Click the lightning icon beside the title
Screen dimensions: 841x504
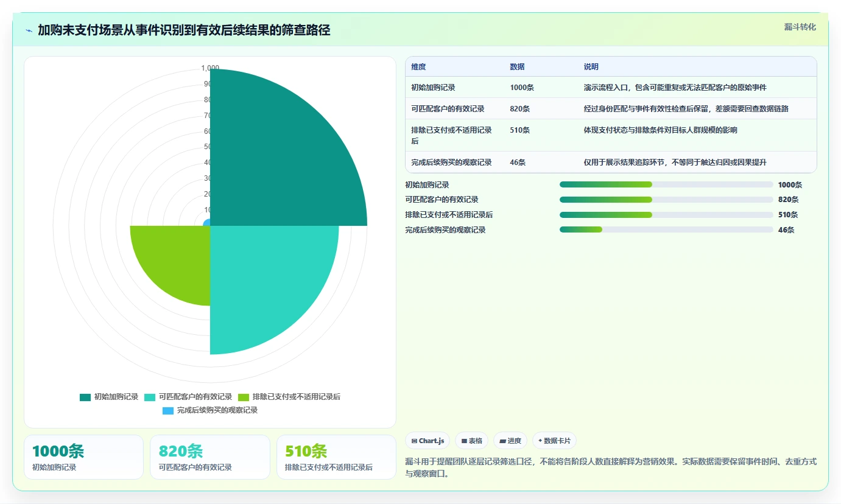(29, 30)
